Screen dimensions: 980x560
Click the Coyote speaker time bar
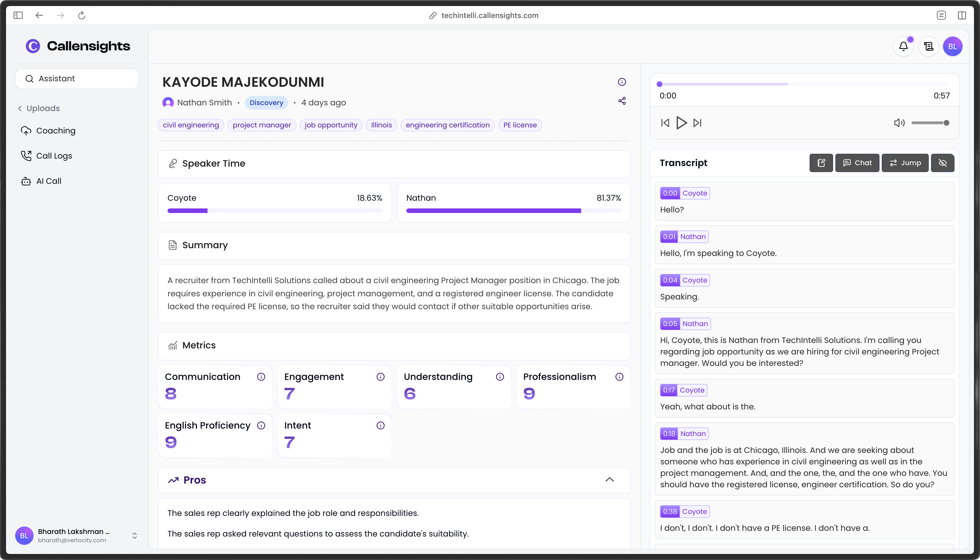pyautogui.click(x=275, y=211)
